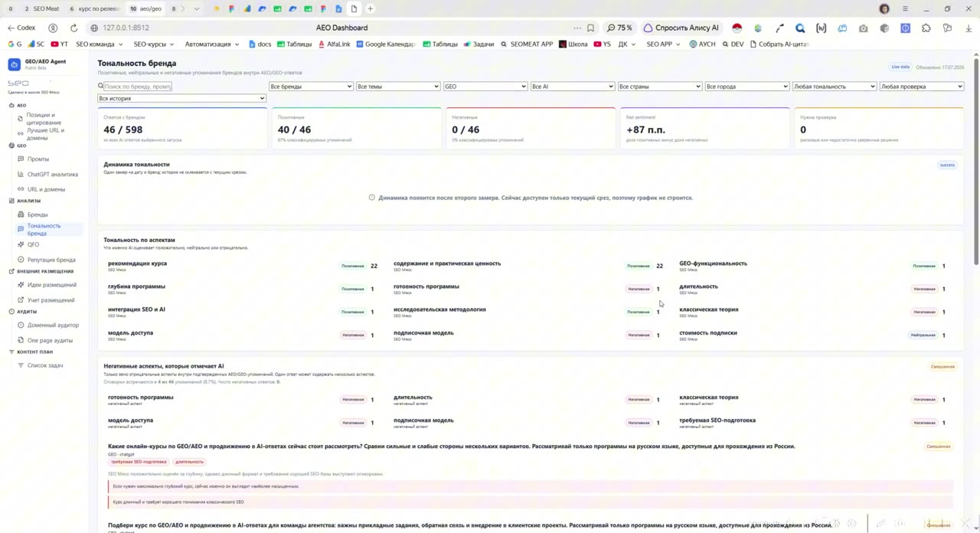Open the Доменный аудитор sidebar link
The height and width of the screenshot is (533, 980).
coord(53,325)
